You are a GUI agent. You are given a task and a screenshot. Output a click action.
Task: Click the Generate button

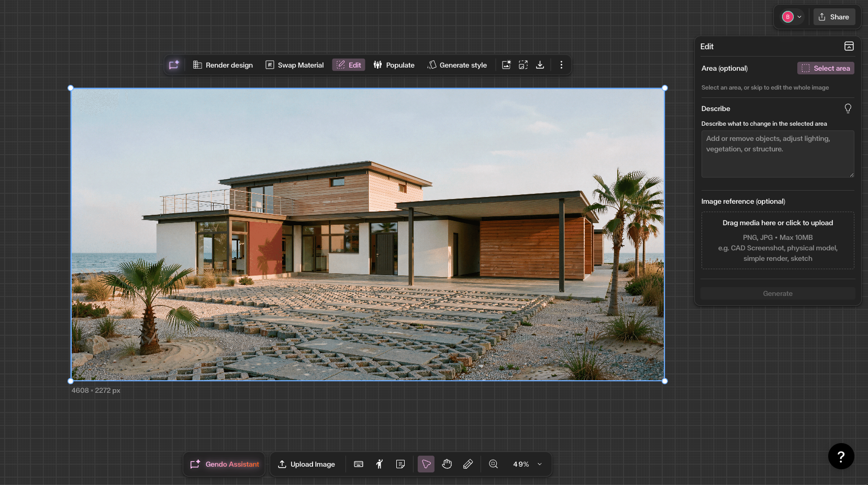click(778, 293)
